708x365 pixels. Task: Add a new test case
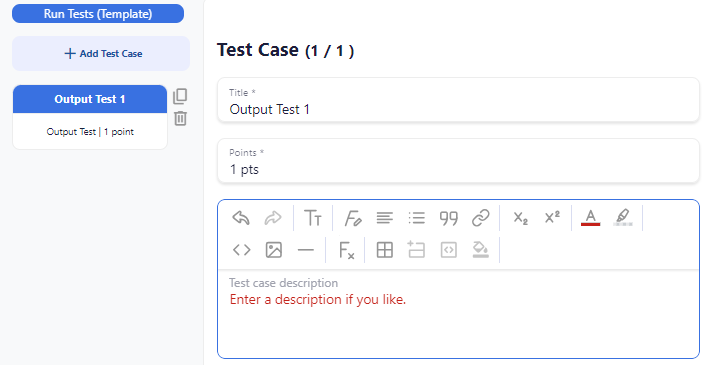(x=101, y=53)
